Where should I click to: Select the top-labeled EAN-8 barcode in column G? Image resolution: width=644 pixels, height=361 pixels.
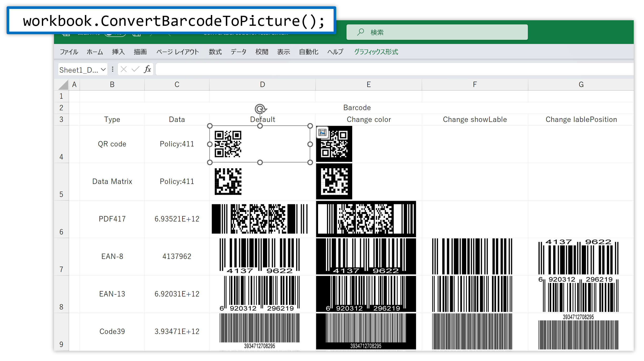[x=578, y=256]
